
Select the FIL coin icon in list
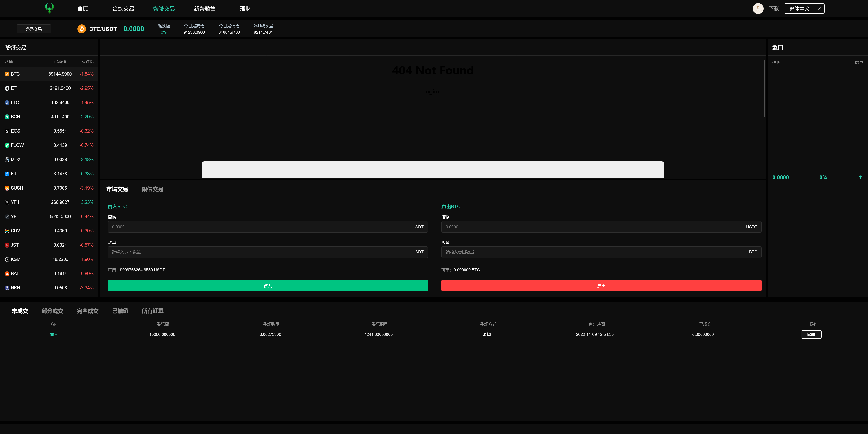(x=7, y=174)
